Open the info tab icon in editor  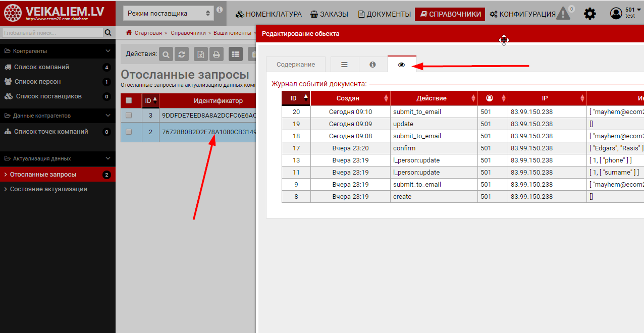point(372,65)
